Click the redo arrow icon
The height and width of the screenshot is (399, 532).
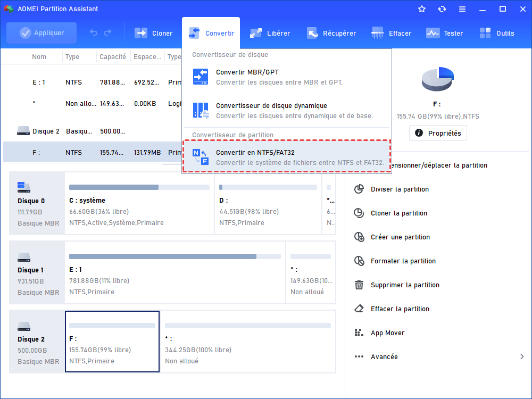tap(108, 33)
